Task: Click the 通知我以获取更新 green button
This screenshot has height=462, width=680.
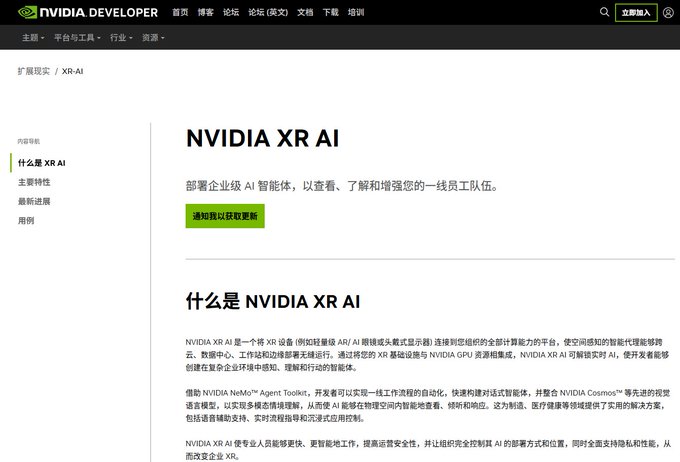Action: click(225, 216)
